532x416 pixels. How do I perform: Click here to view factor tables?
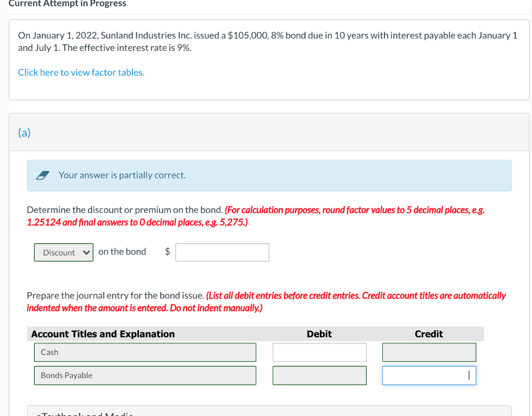[x=81, y=72]
